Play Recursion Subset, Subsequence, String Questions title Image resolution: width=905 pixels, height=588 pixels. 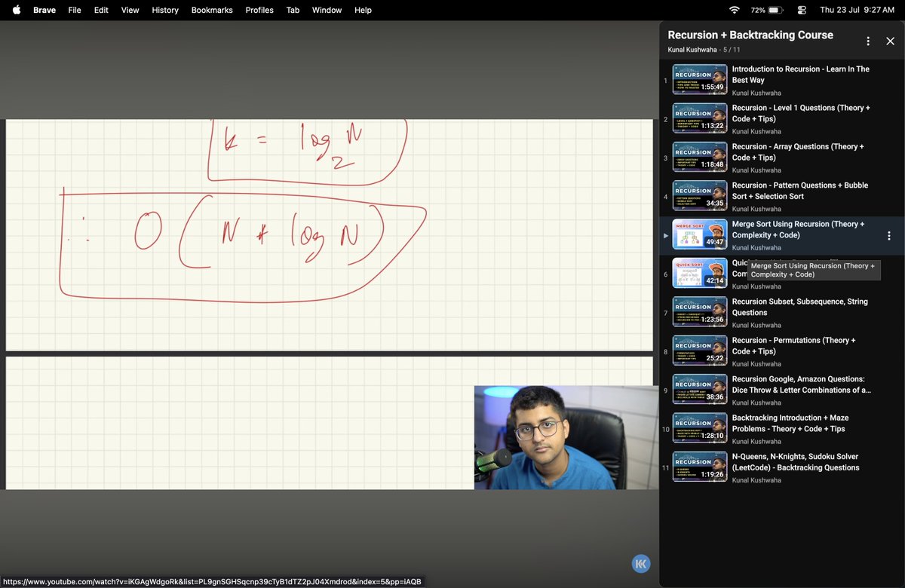[x=800, y=307]
